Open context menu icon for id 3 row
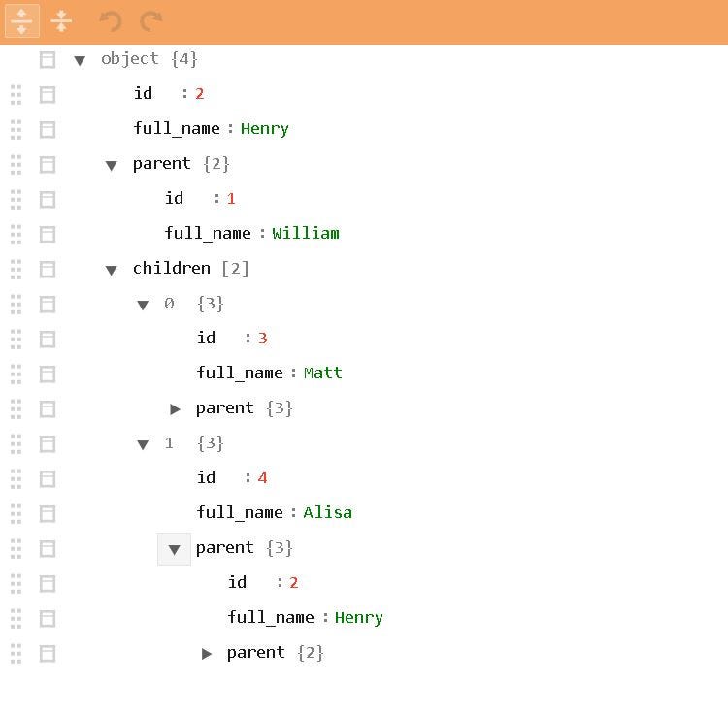Screen dimensions: 728x714 (48, 340)
